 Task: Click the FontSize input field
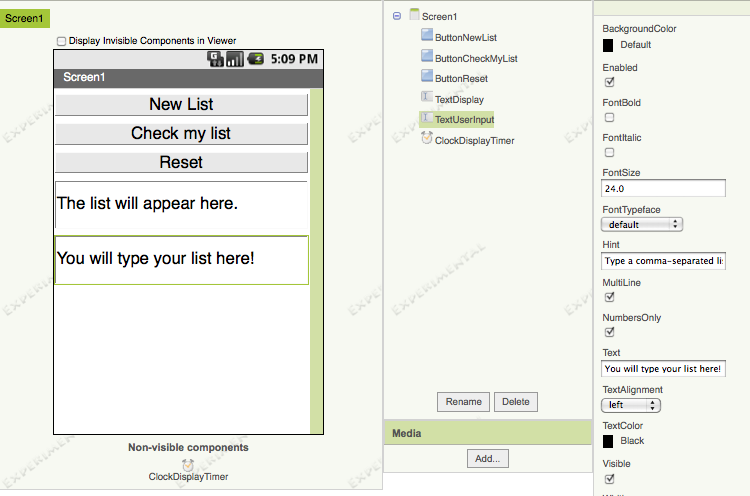coord(663,188)
